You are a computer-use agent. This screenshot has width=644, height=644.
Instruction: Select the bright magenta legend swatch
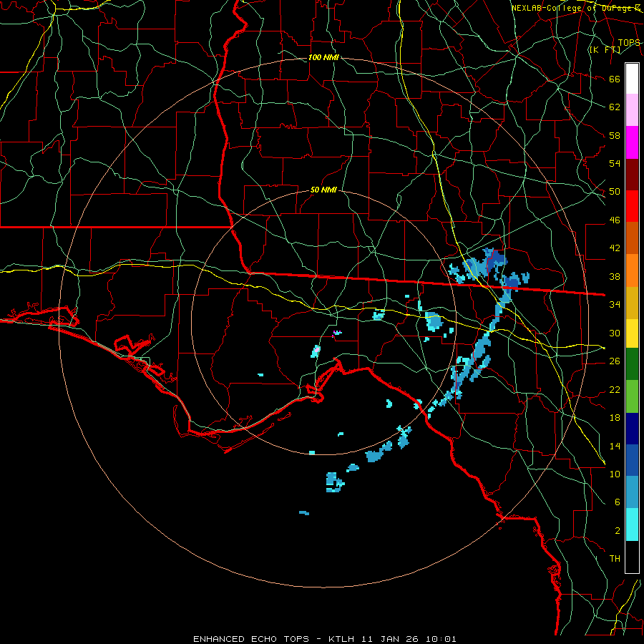coord(632,142)
